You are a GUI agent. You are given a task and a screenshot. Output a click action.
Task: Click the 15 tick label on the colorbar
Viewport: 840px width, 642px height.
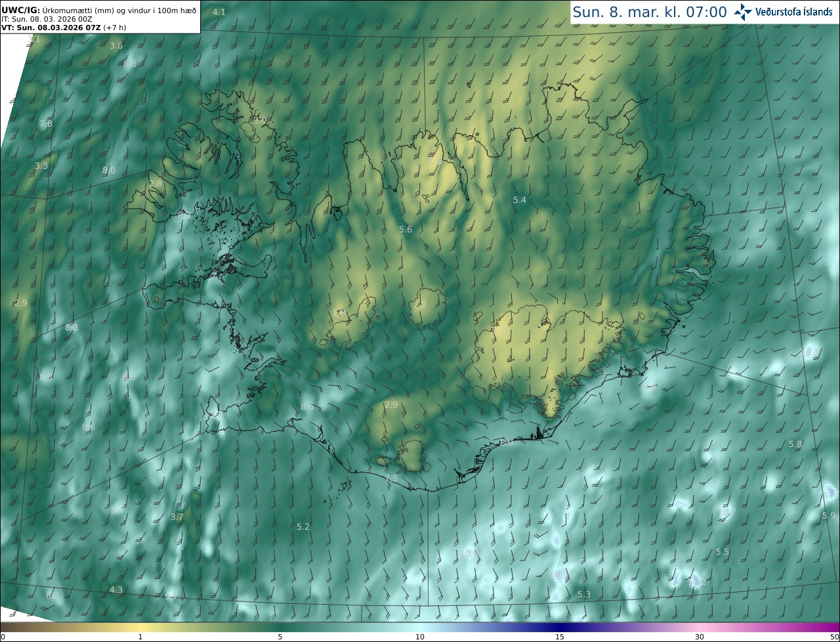tap(560, 637)
